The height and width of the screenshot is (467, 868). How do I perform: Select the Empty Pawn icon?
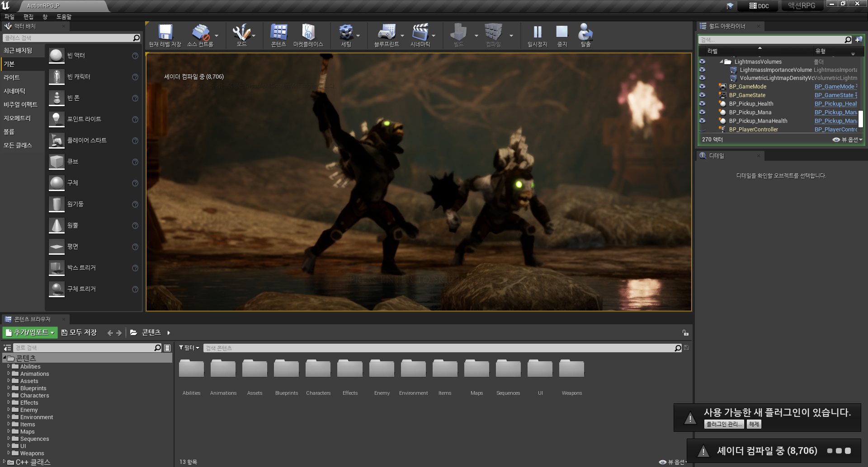(x=57, y=98)
